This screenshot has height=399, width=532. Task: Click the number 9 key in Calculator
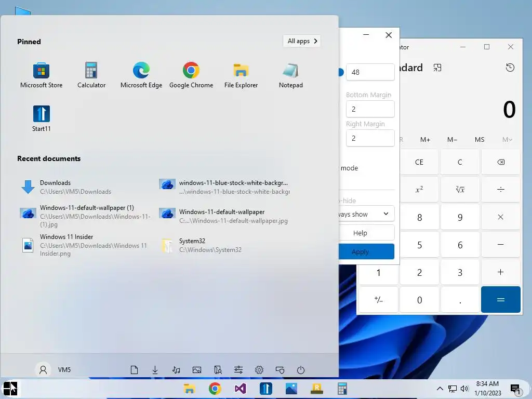click(x=460, y=217)
